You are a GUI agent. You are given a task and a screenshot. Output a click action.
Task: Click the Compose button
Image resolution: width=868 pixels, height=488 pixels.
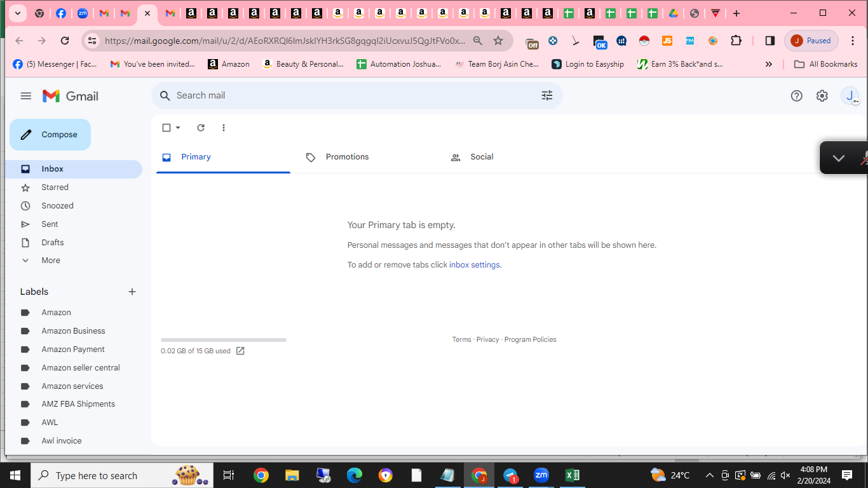point(50,135)
